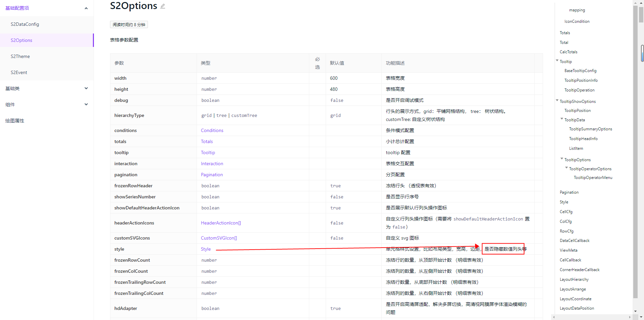Select S2Event in the left sidebar
Screen dimensions: 644x320
[19, 72]
